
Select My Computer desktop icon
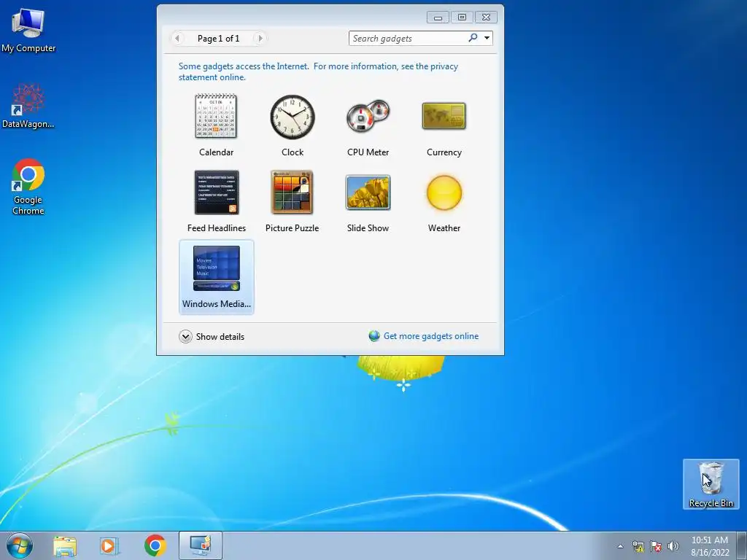28,30
